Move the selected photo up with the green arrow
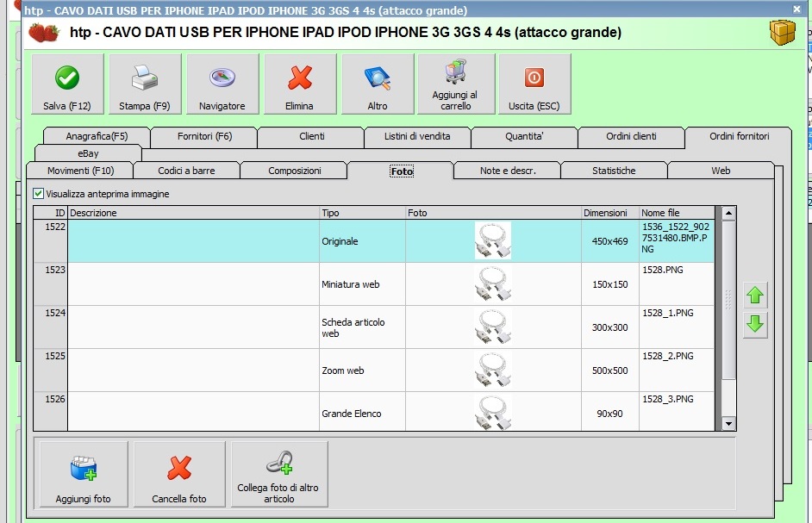The height and width of the screenshot is (523, 812). [755, 296]
